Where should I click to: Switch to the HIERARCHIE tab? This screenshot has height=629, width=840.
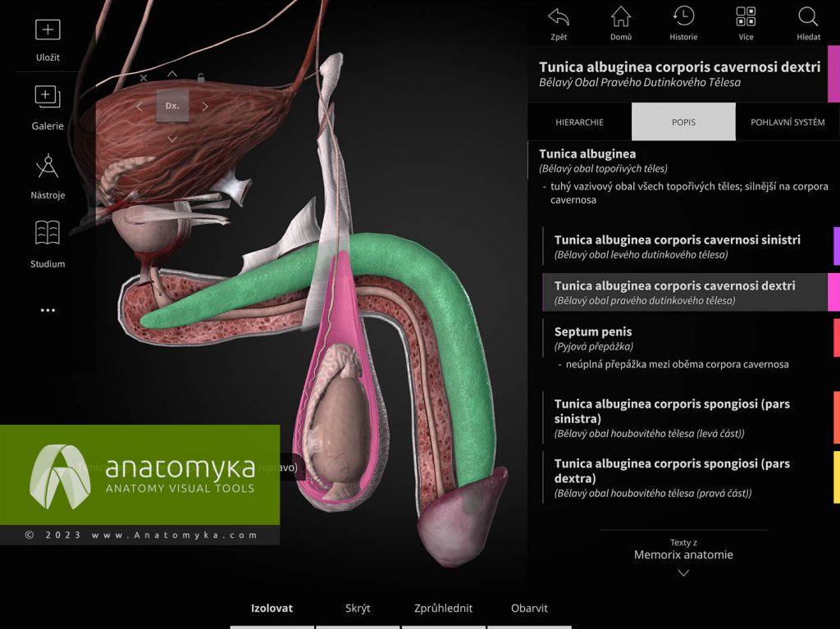(x=579, y=121)
